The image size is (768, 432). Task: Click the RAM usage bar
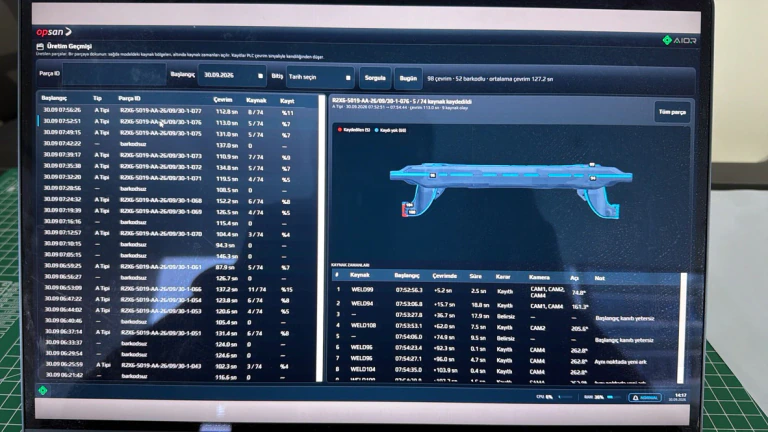coord(614,397)
